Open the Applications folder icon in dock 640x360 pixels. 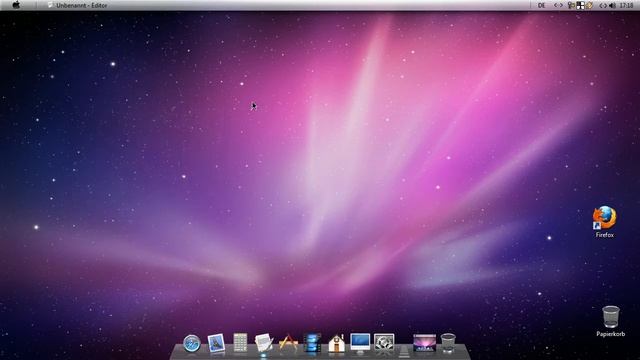[288, 343]
